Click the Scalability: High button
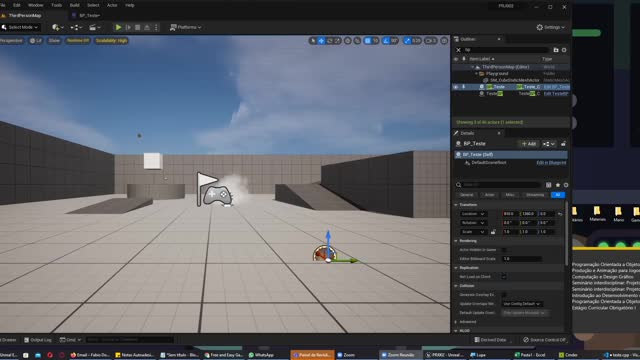The width and height of the screenshot is (640, 360). point(111,41)
